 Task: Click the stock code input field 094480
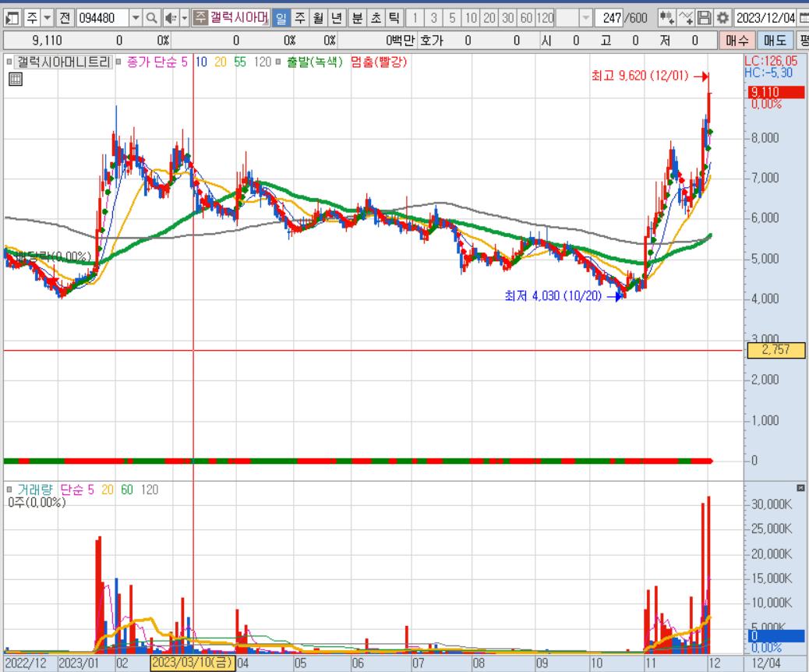[102, 18]
